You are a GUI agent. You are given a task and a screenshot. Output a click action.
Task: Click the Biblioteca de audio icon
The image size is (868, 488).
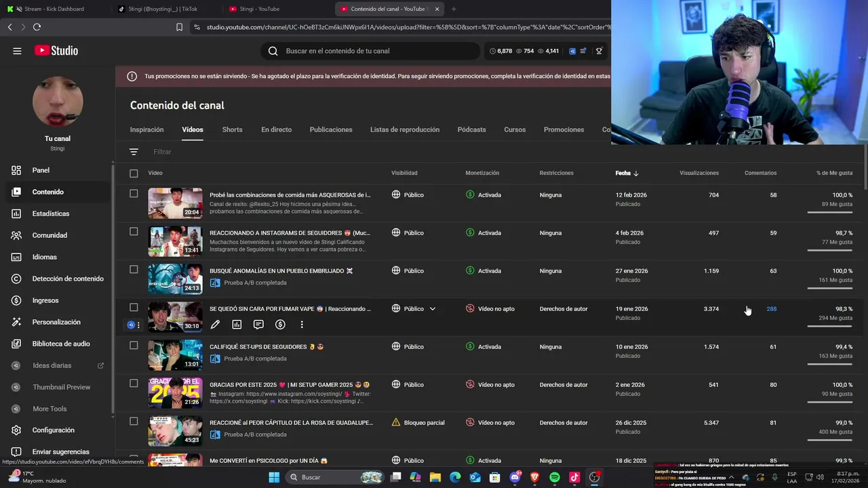(17, 344)
